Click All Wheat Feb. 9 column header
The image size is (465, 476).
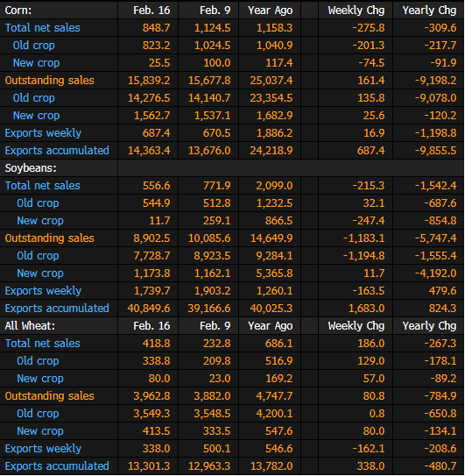[x=215, y=326]
